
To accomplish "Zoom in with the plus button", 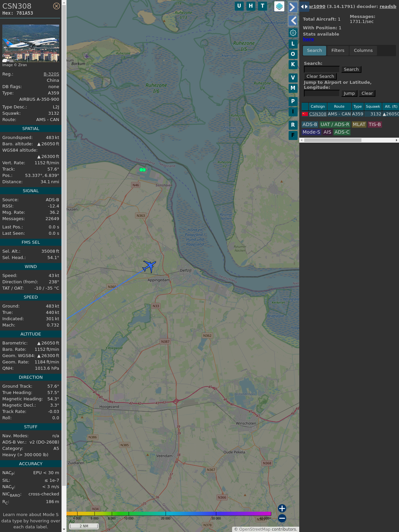I will click(x=282, y=508).
